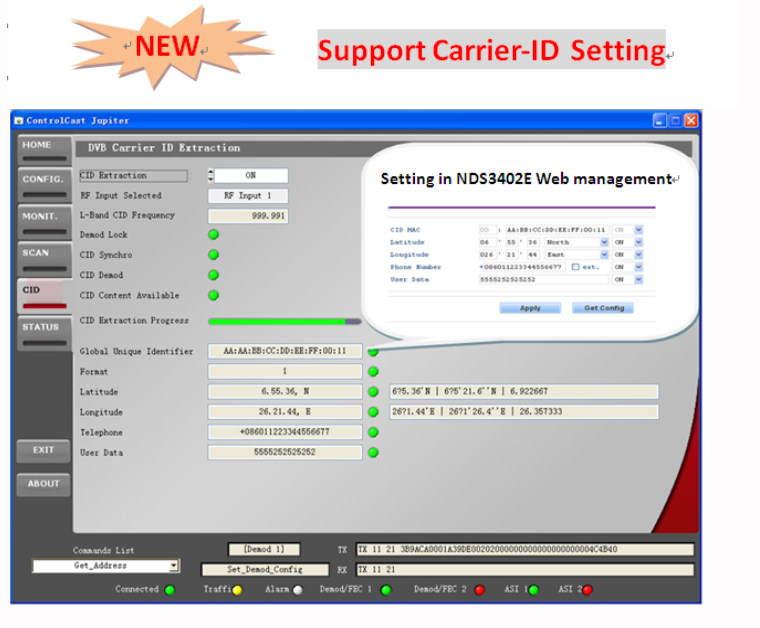Click the Latitude conversions field
Screen dimensions: 760x628
[x=524, y=392]
